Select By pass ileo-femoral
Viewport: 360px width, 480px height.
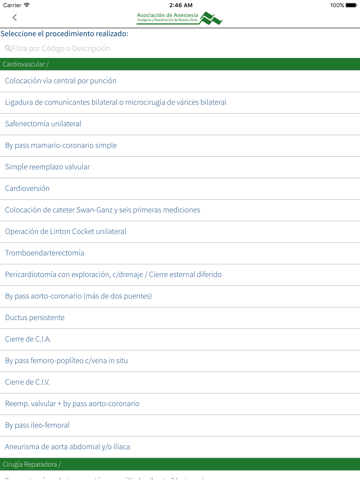(x=180, y=425)
